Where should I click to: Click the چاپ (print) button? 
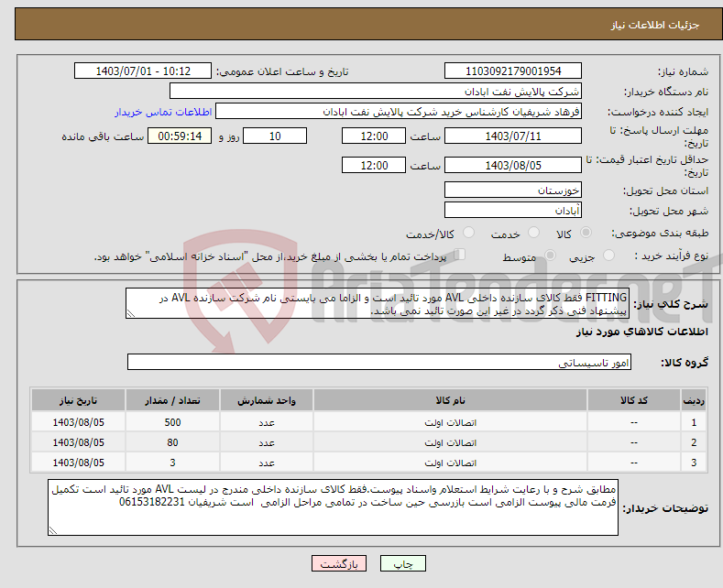(x=402, y=563)
